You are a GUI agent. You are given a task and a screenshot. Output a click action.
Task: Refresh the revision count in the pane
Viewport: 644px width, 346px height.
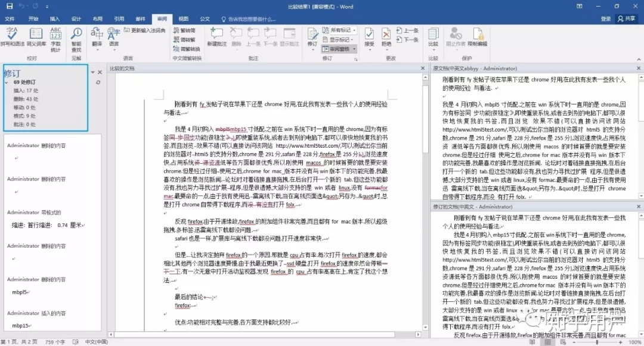coord(98,82)
